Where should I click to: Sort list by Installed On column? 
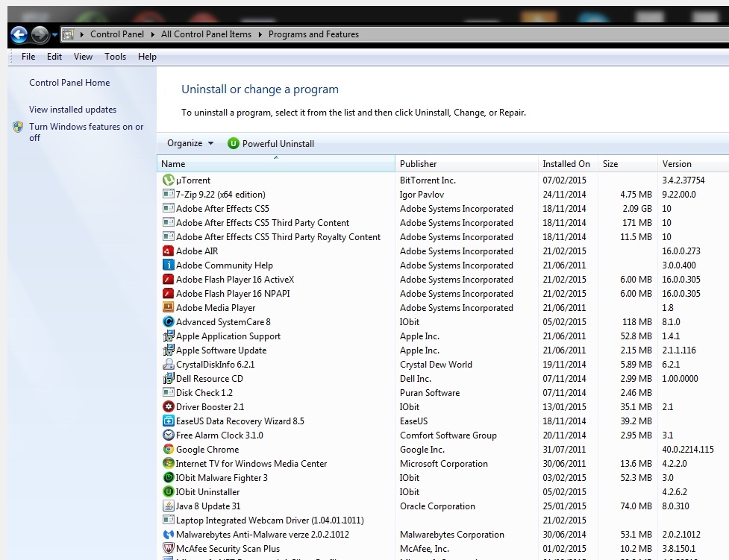566,164
